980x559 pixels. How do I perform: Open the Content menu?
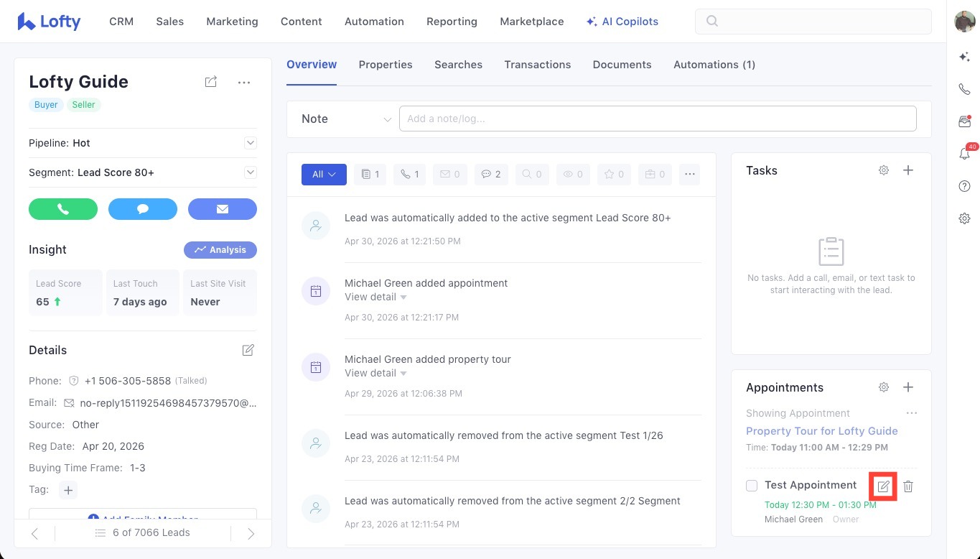point(302,22)
